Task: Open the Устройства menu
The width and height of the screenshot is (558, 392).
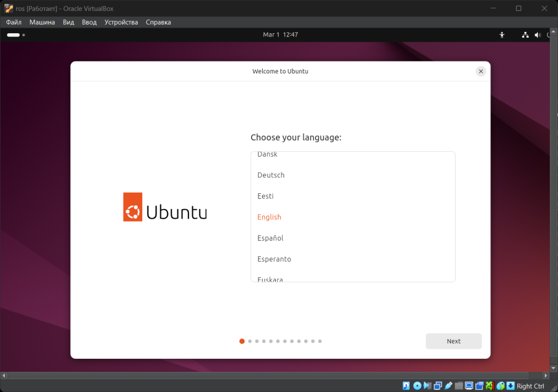Action: tap(121, 22)
